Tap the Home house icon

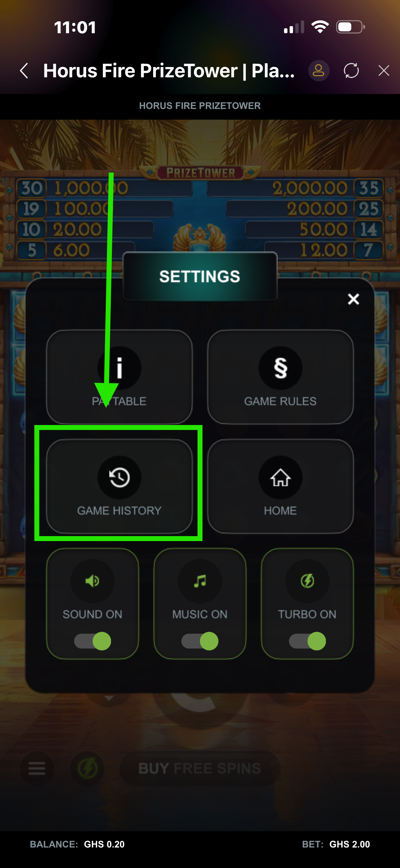click(280, 477)
